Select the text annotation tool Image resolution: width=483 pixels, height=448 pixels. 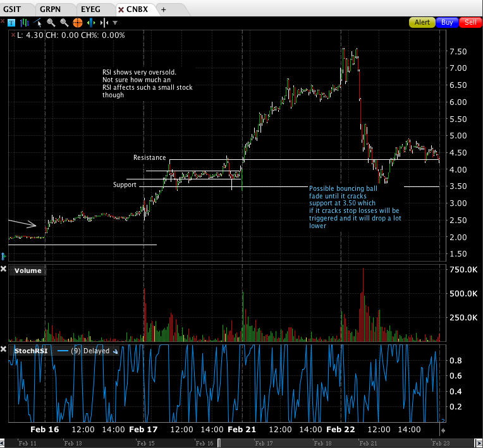click(11, 23)
